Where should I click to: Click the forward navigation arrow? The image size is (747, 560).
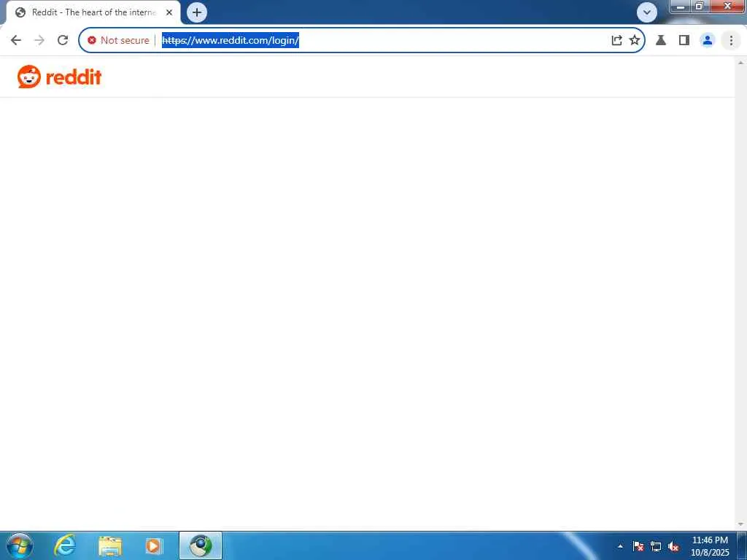[39, 41]
